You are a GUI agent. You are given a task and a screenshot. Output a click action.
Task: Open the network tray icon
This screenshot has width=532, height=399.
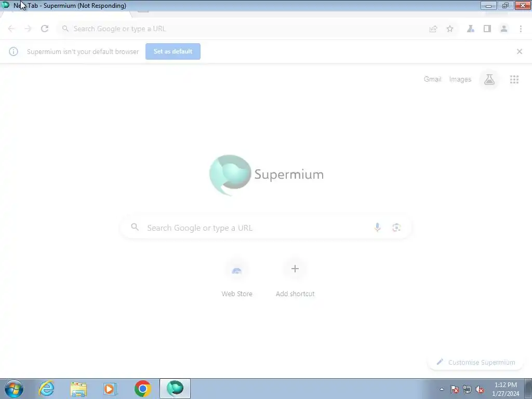(467, 389)
